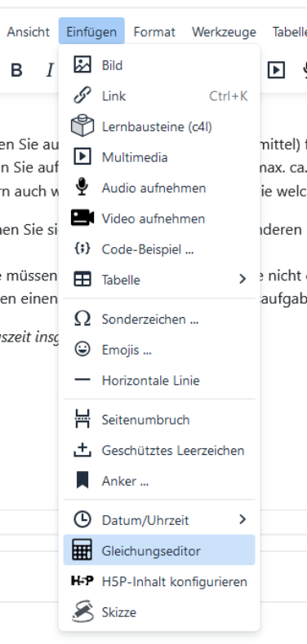This screenshot has height=644, width=307.
Task: Toggle bold in the editor toolbar
Action: [16, 70]
